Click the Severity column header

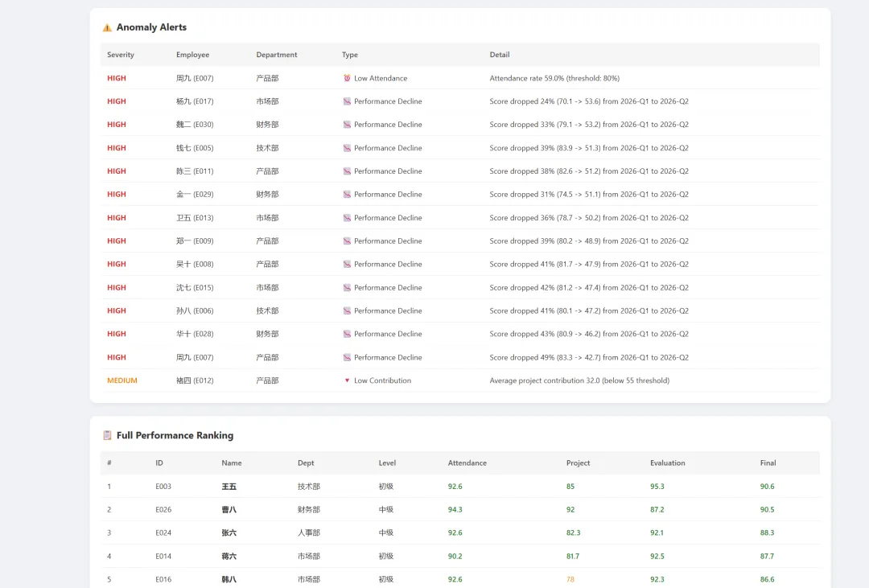coord(120,55)
